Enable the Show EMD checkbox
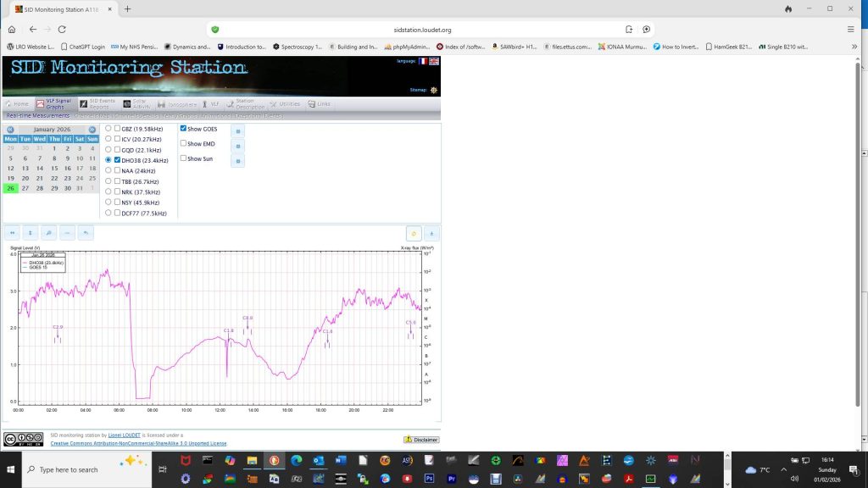The image size is (868, 488). pos(183,143)
